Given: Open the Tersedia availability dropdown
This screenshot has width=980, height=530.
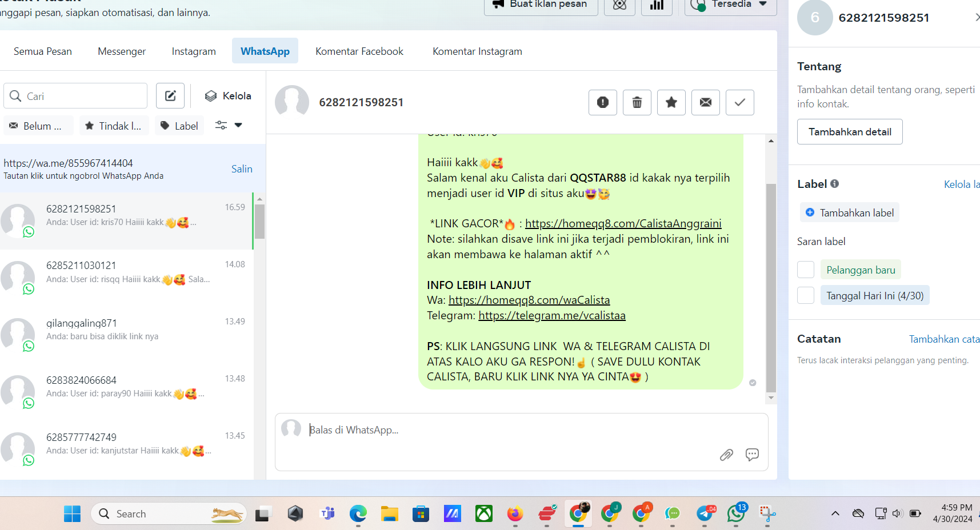Looking at the screenshot, I should (730, 5).
